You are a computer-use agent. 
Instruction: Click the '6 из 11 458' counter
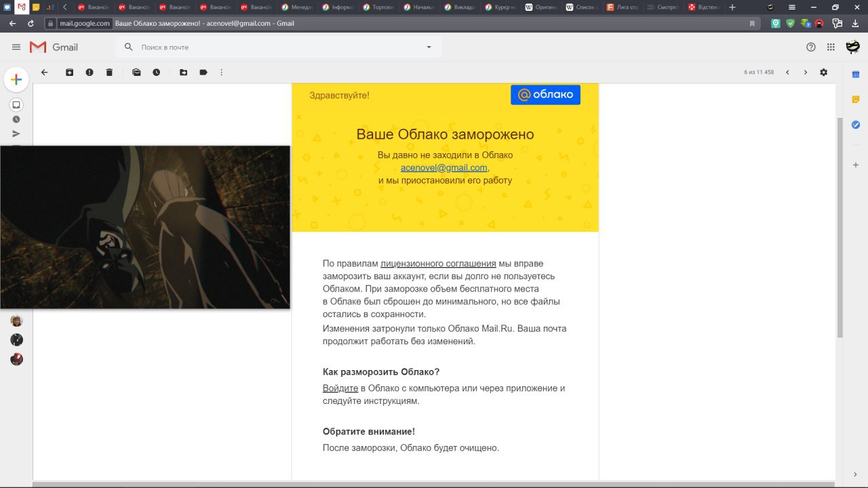[759, 72]
